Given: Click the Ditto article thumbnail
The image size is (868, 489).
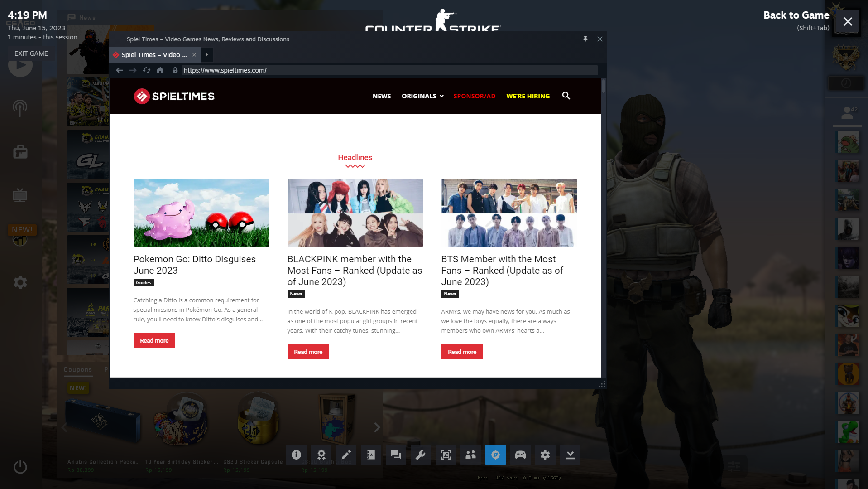Looking at the screenshot, I should 201,213.
